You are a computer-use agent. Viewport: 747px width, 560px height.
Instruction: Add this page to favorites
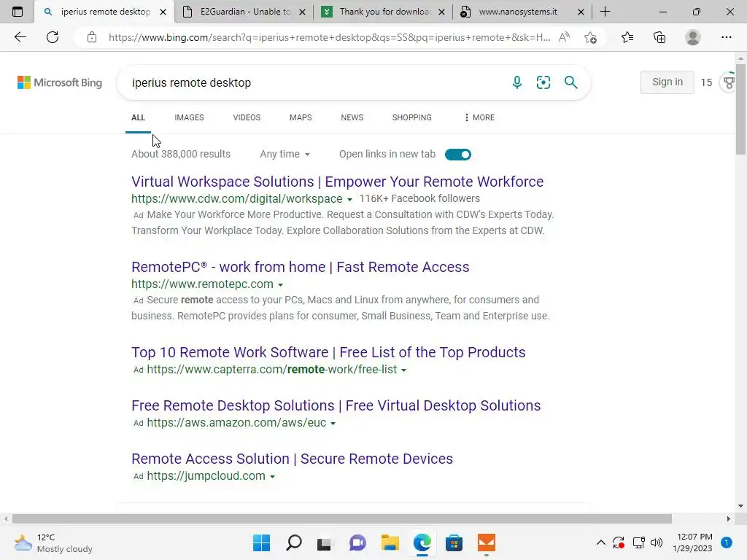[x=590, y=37]
